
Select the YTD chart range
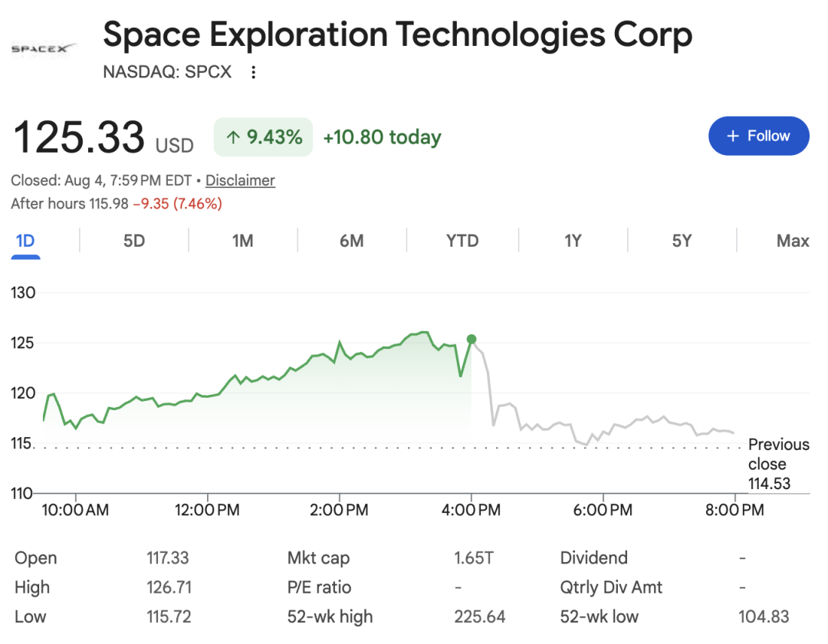pos(462,242)
